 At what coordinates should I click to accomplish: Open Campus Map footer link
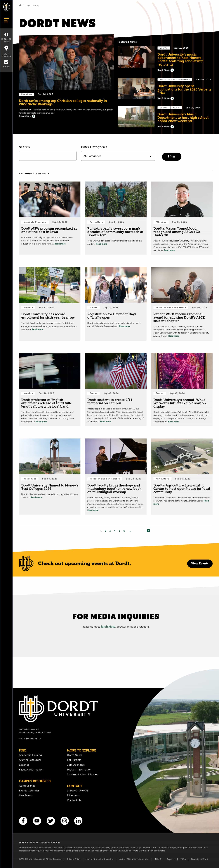(x=27, y=786)
